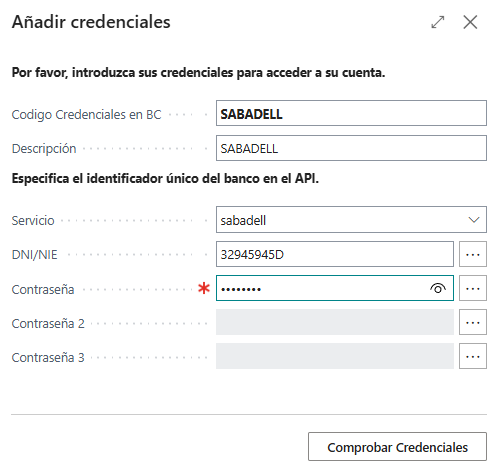Show the password with the eye icon
This screenshot has height=462, width=500.
point(438,288)
